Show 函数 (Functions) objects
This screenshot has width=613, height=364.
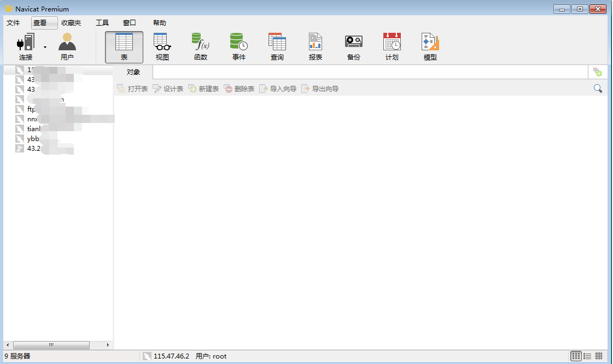201,47
